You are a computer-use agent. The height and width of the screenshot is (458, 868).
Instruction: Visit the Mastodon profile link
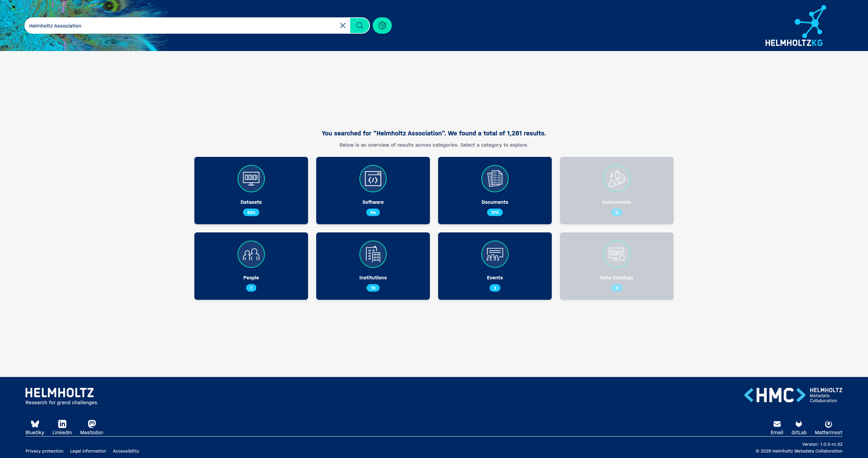click(x=92, y=427)
